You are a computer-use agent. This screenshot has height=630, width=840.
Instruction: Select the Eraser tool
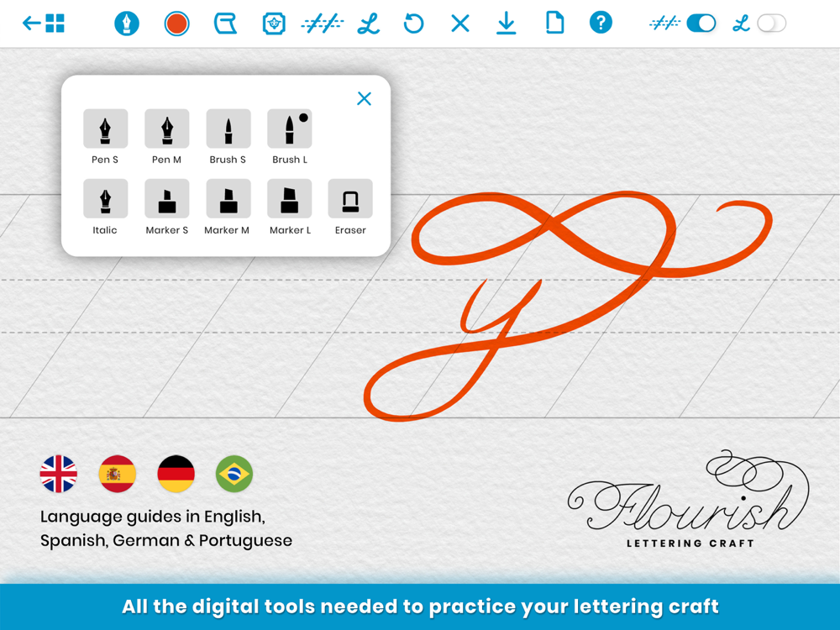pos(350,199)
